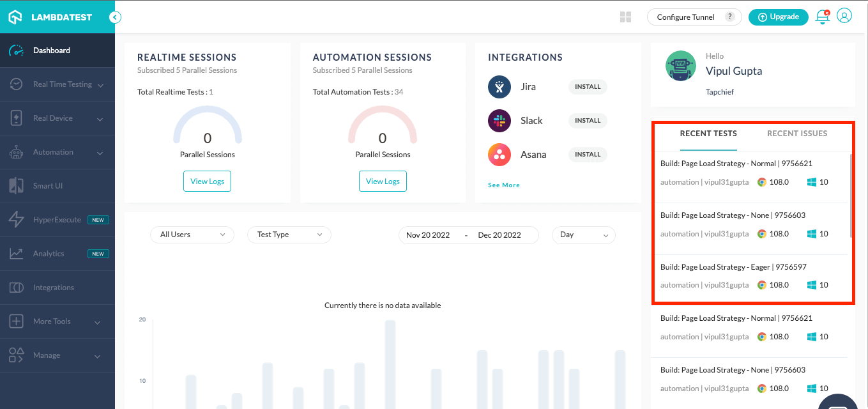Click the Configure Tunnel help question mark

click(730, 17)
